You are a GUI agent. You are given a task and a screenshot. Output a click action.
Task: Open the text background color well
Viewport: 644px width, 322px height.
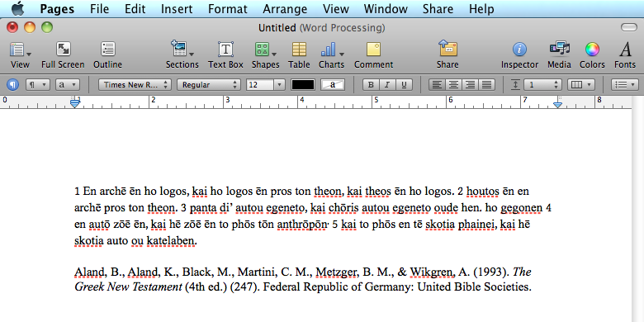[333, 84]
